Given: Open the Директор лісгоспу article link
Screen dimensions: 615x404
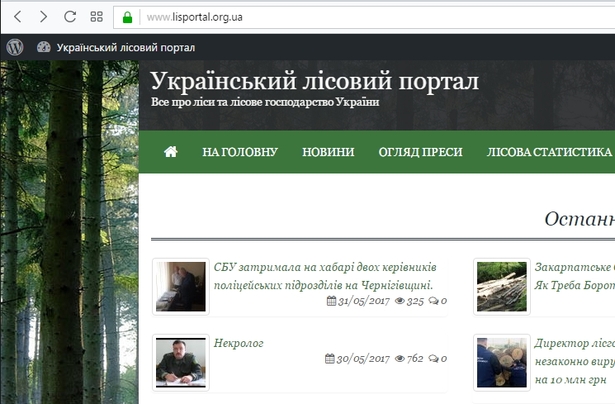Looking at the screenshot, I should coord(575,361).
